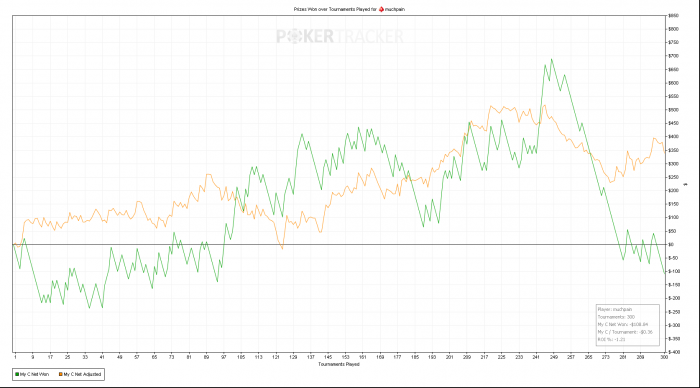Screen dimensions: 700x388
Task: Click the green My C Net Won legend swatch
Action: [17, 374]
